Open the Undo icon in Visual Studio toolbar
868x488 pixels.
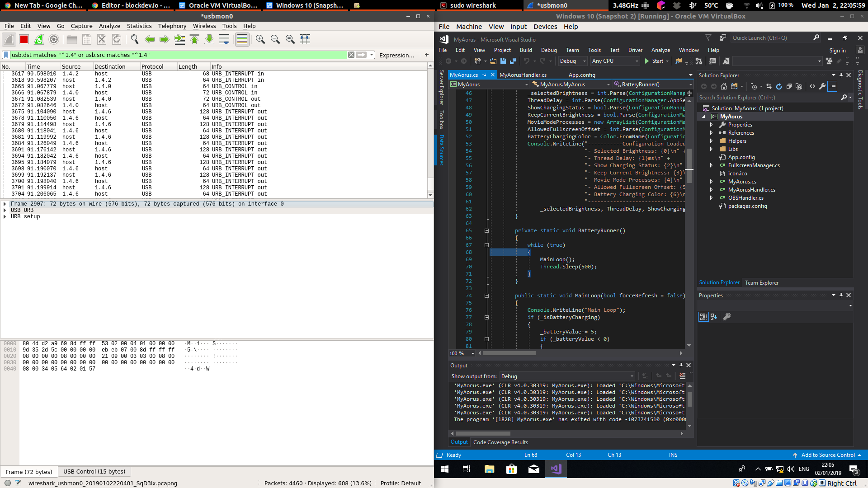point(527,61)
